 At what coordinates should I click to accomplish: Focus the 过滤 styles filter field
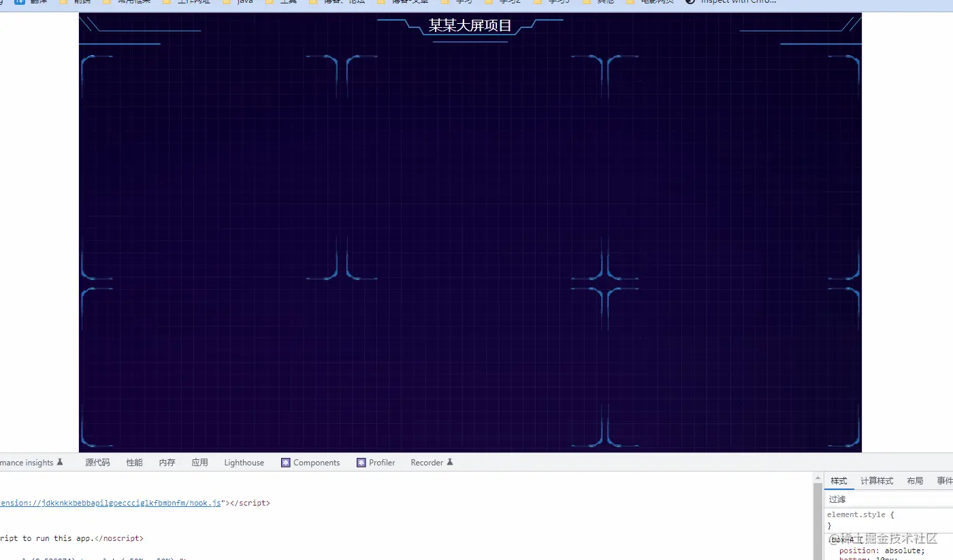[x=888, y=499]
